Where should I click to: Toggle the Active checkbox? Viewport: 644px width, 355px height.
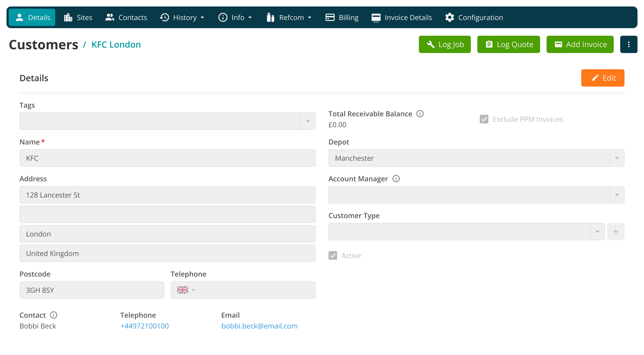click(x=333, y=255)
